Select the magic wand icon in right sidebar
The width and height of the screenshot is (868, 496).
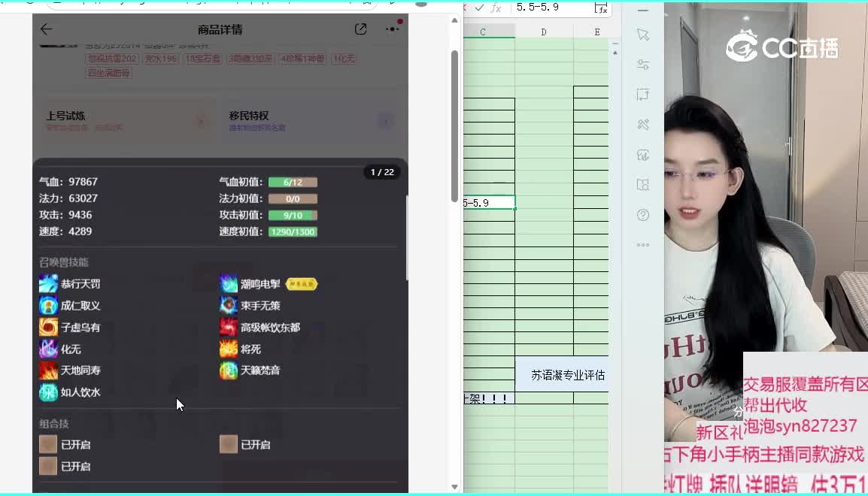coord(643,124)
